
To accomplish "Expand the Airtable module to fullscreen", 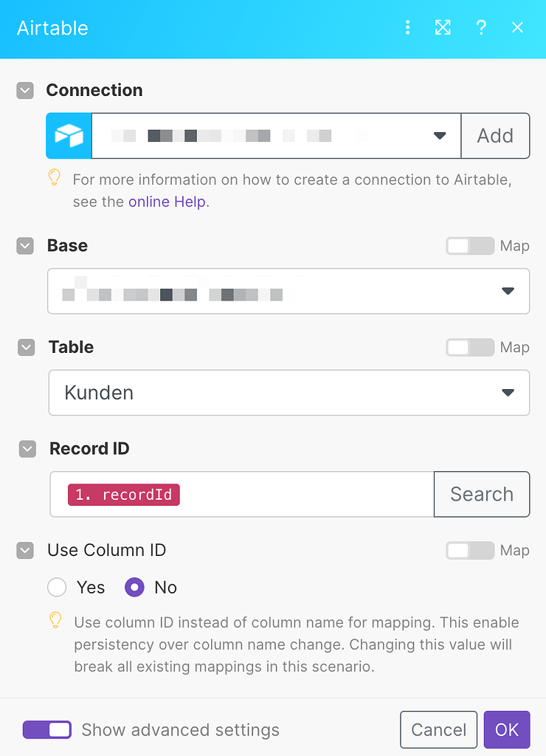I will point(443,27).
